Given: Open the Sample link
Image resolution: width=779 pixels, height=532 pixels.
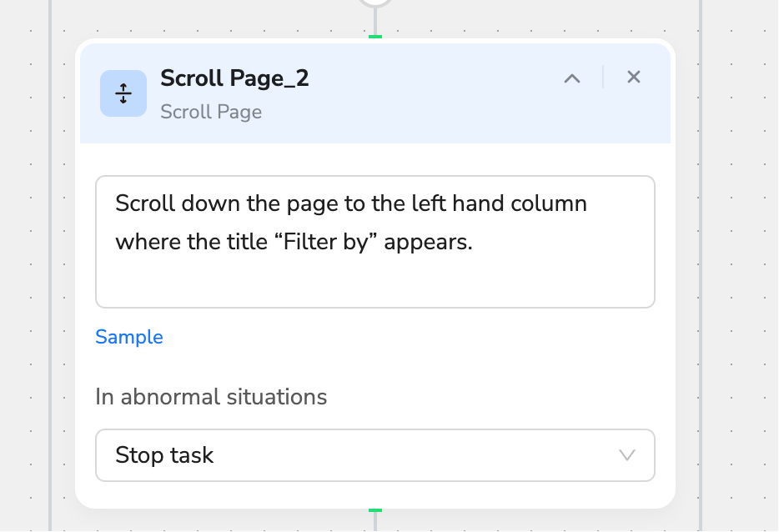Looking at the screenshot, I should [x=129, y=337].
